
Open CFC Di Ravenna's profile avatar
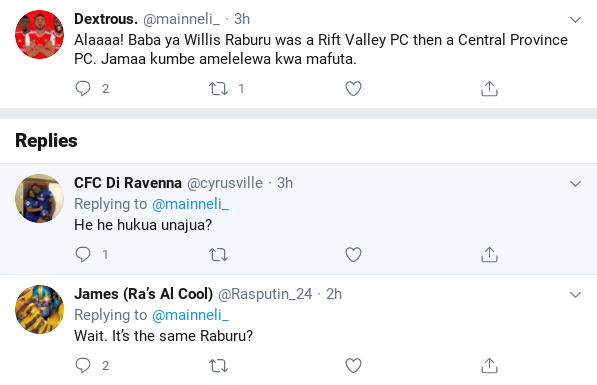(x=39, y=198)
